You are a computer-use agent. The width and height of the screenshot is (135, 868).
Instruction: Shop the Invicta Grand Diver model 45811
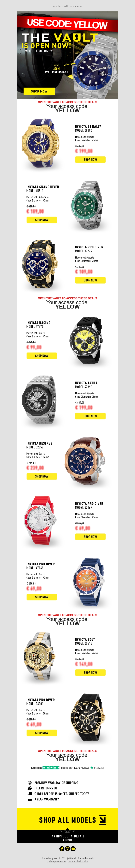click(42, 220)
